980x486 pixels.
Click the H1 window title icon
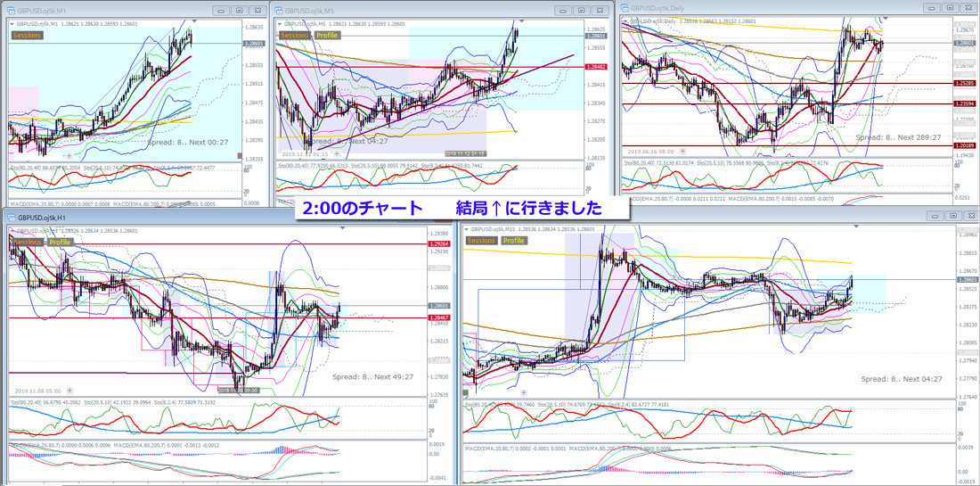pos(12,217)
